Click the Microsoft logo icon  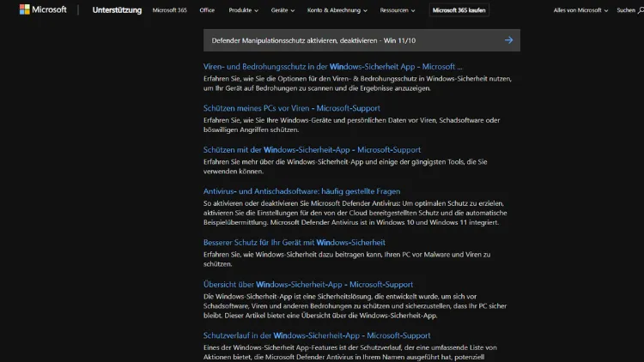25,9
